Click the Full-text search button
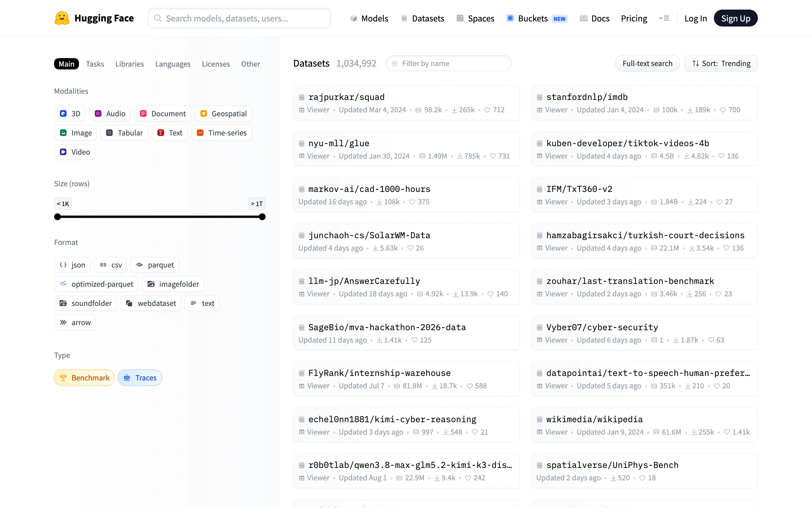This screenshot has height=508, width=812. coord(647,63)
